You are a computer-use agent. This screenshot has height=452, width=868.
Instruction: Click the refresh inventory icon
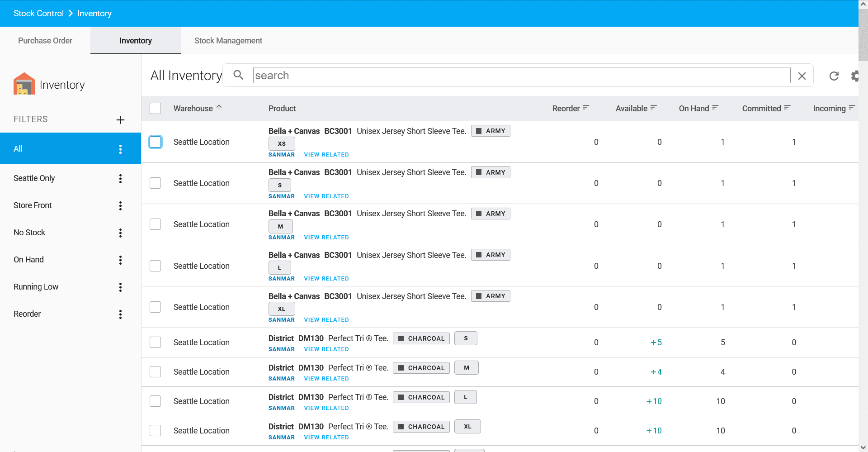click(834, 76)
